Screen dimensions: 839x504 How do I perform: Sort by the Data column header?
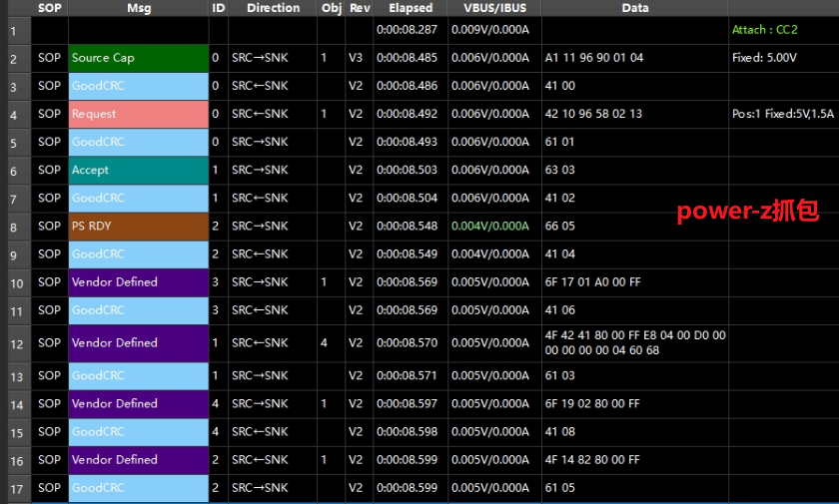pyautogui.click(x=635, y=8)
